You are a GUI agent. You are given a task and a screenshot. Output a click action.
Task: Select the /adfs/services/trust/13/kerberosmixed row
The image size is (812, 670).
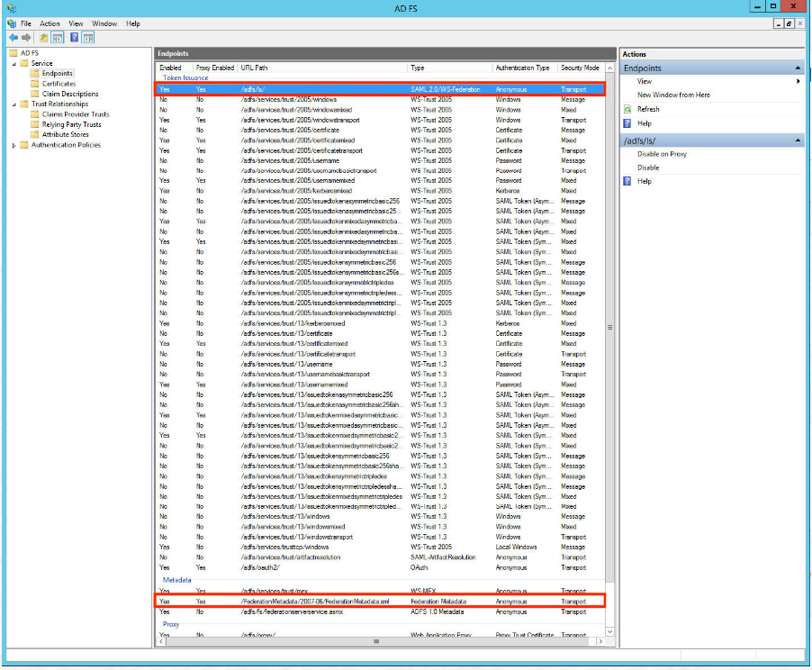[380, 323]
